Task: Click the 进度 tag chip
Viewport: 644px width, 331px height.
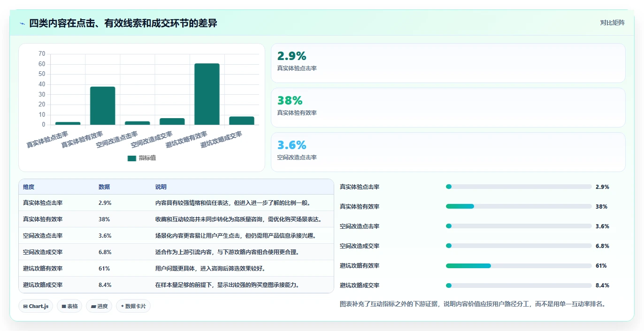Action: (99, 306)
